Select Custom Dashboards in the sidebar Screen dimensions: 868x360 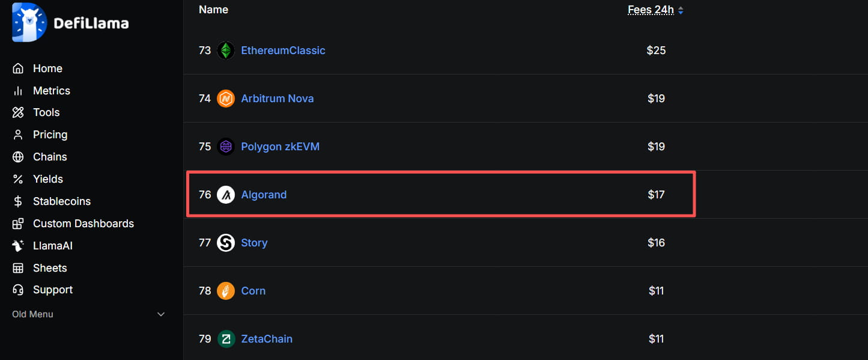(83, 224)
